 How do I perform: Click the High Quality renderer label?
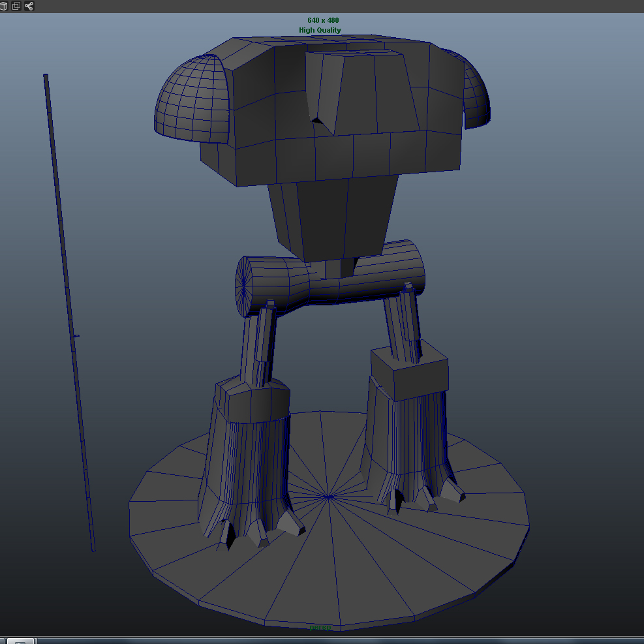coord(320,30)
